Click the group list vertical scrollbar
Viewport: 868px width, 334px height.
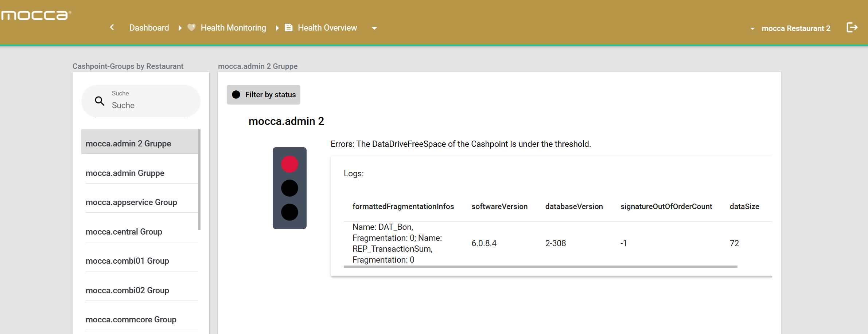[x=199, y=180]
